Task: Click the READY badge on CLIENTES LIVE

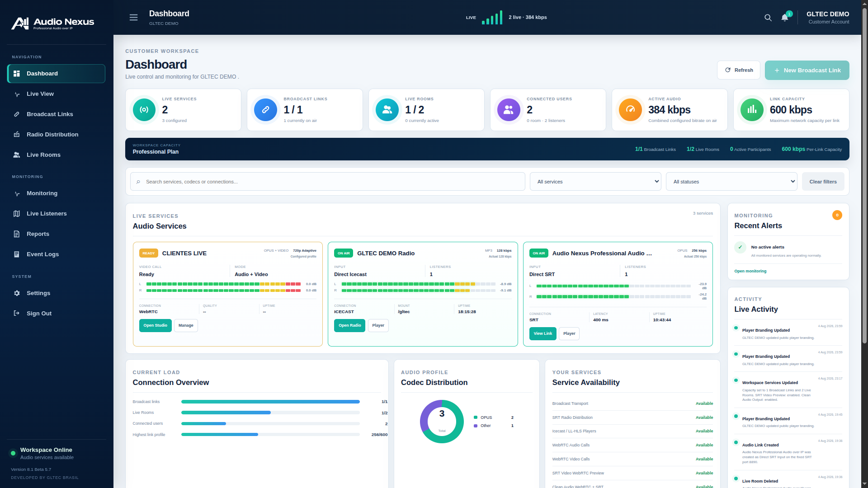Action: point(148,253)
